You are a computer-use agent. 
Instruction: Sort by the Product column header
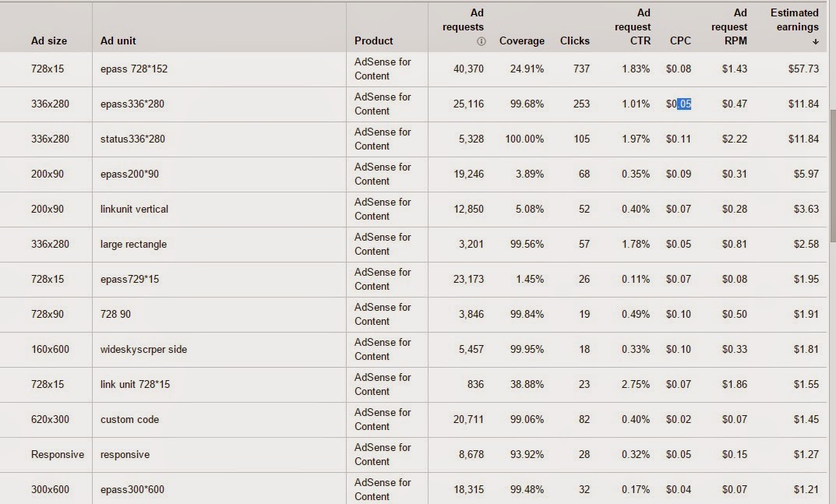373,41
